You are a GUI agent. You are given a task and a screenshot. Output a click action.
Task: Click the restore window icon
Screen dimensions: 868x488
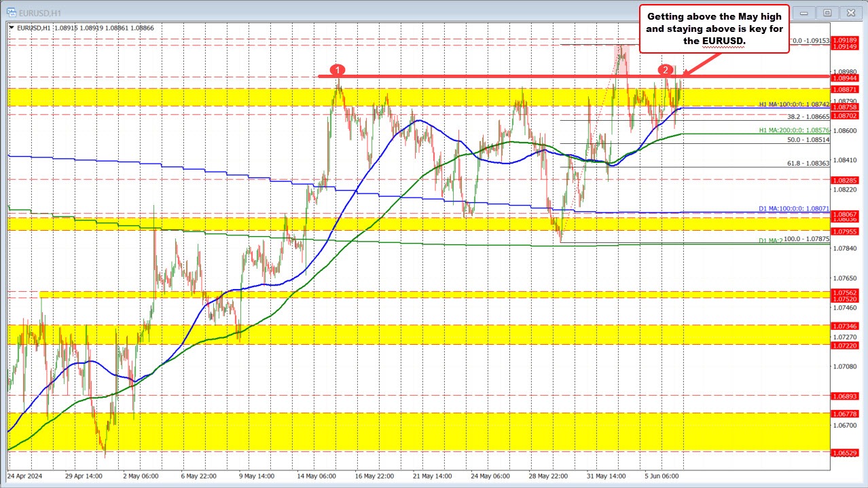point(827,12)
